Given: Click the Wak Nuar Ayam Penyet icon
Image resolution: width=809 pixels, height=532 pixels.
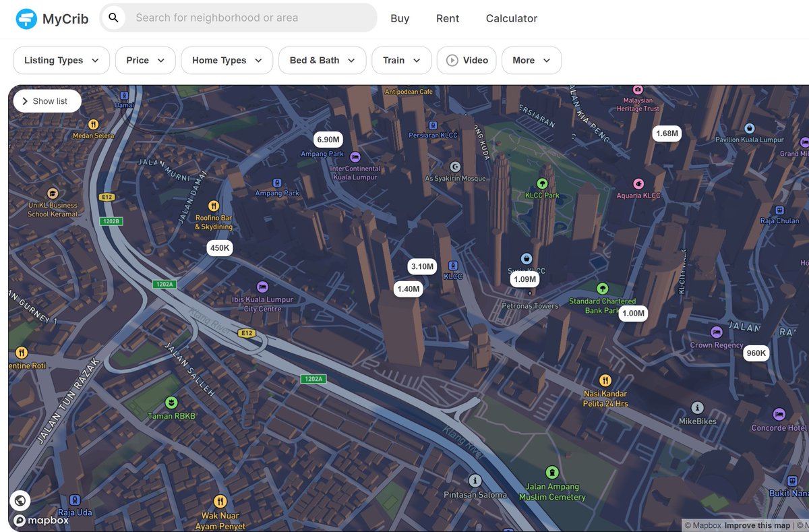Looking at the screenshot, I should (220, 502).
